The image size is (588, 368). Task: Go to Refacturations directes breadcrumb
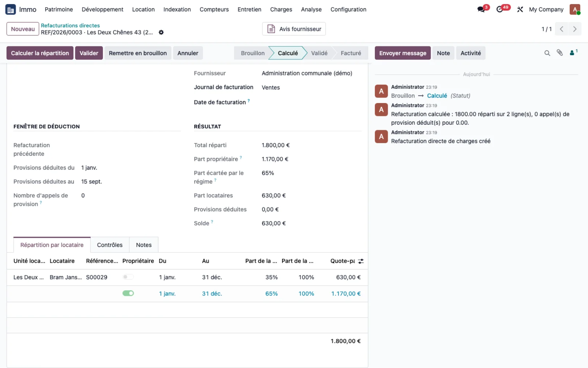[70, 25]
